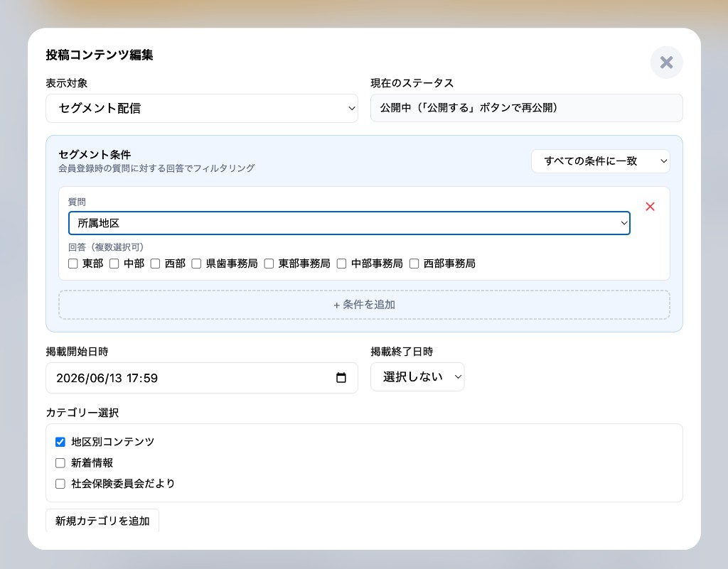Click the 新規カテゴリを追加 button
Viewport: 728px width, 569px height.
click(x=102, y=520)
